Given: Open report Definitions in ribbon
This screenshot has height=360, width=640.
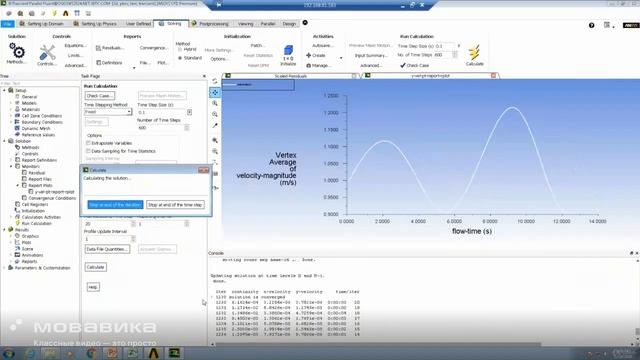Looking at the screenshot, I should (109, 62).
